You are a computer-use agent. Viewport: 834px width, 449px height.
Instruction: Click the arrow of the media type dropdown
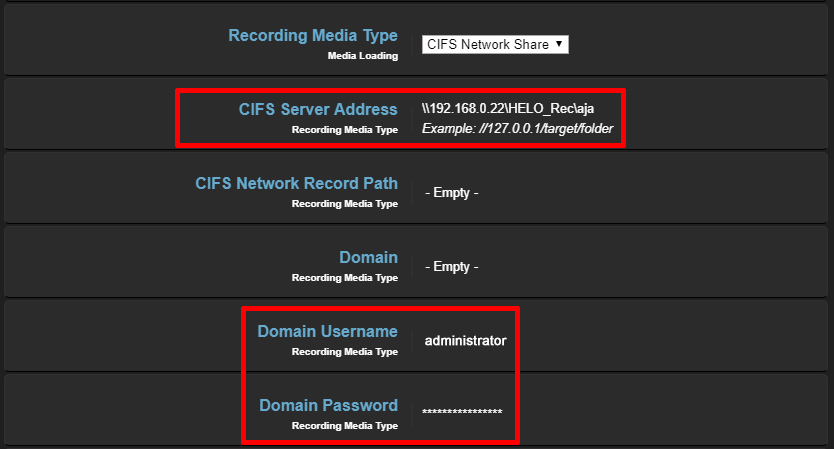559,44
